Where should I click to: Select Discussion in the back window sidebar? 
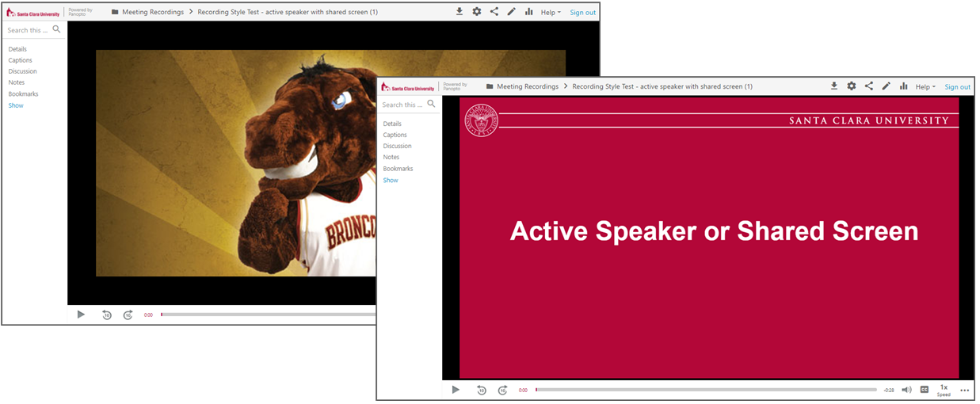pyautogui.click(x=22, y=71)
